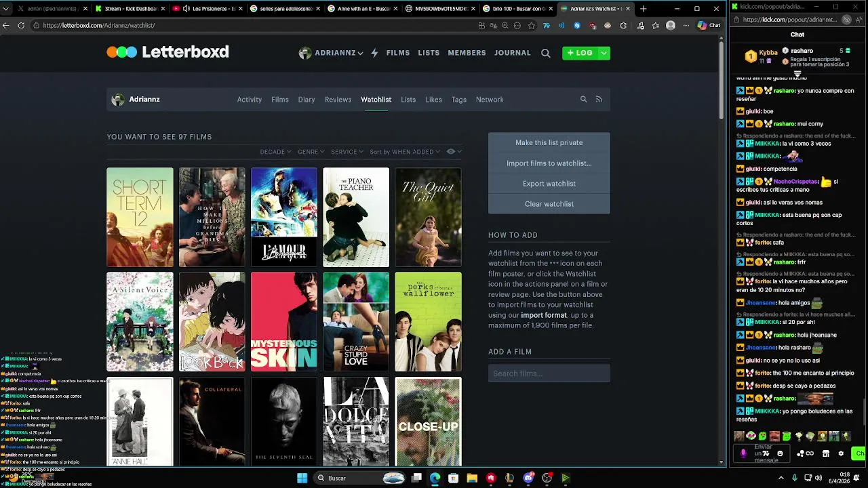
Task: Click the green Chat send button in Kick
Action: (x=860, y=453)
